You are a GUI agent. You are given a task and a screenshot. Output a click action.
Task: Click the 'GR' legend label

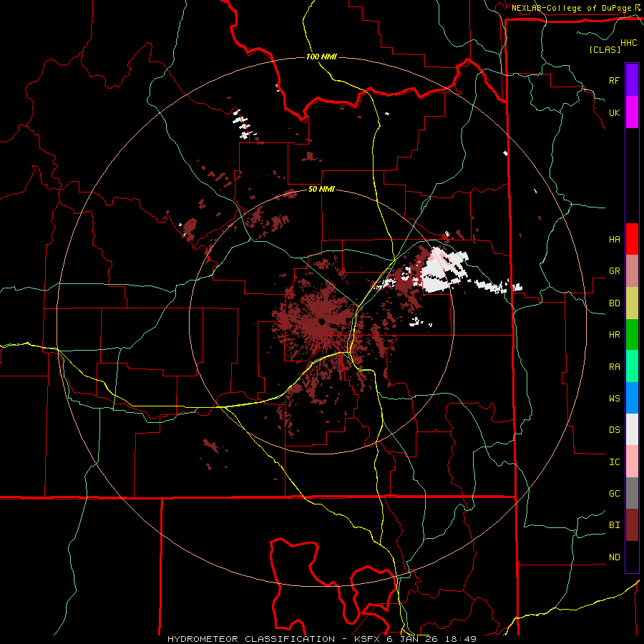point(614,271)
